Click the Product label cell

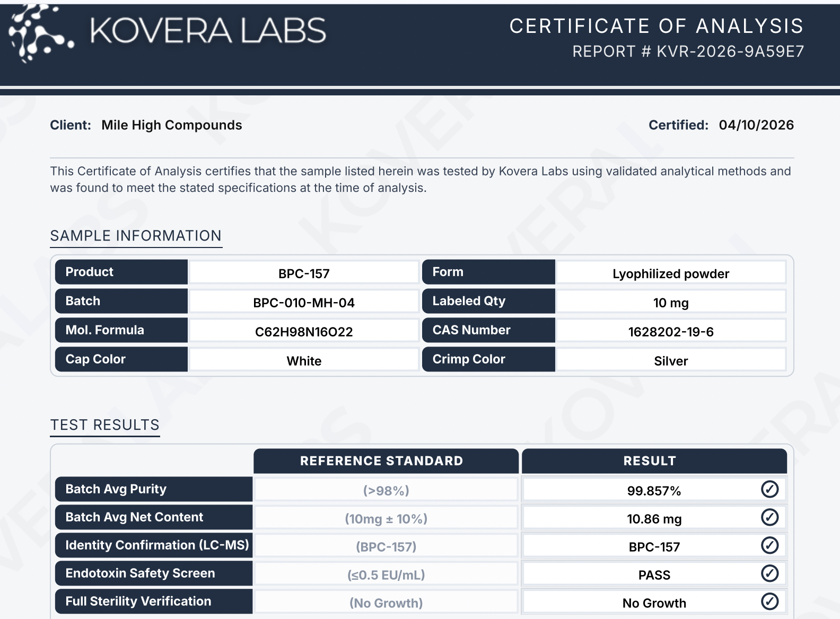(121, 272)
